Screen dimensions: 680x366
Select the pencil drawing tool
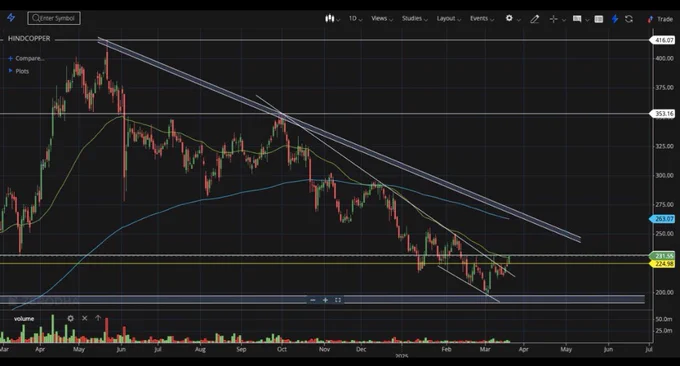[534, 19]
